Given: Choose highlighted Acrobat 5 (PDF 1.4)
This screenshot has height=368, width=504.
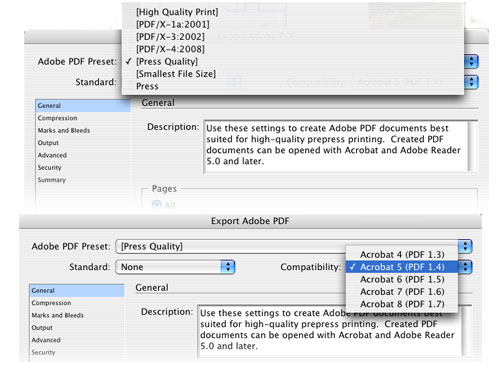Looking at the screenshot, I should [402, 267].
